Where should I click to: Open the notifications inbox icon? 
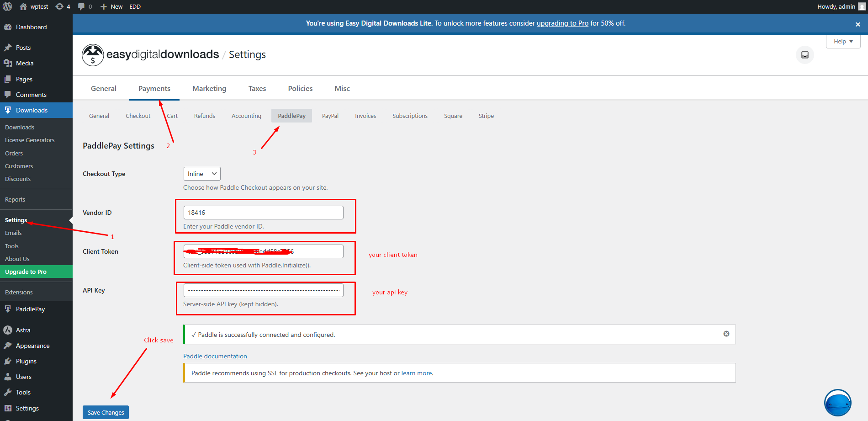(804, 55)
